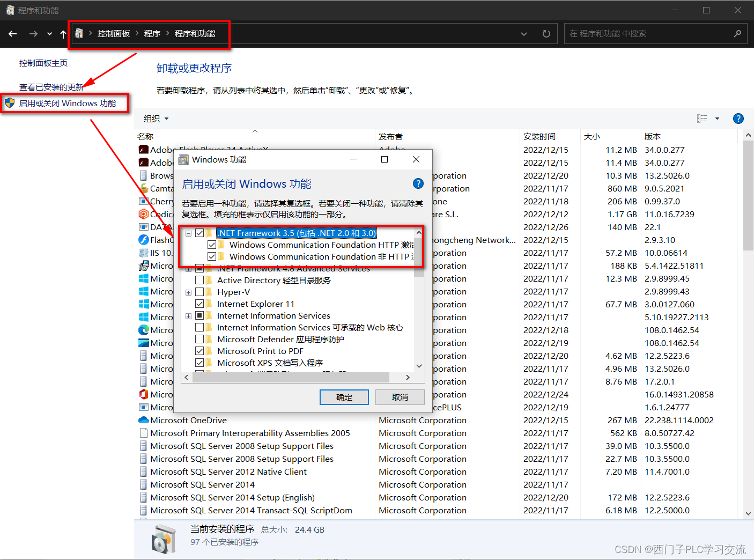Open the view options dropdown arrow

click(717, 119)
